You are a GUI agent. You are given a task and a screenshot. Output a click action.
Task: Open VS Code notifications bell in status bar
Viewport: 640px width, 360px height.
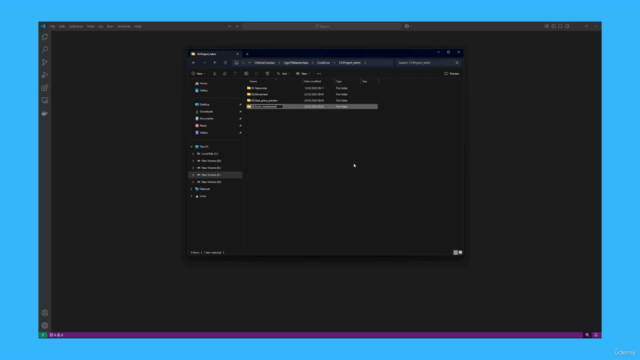click(596, 335)
